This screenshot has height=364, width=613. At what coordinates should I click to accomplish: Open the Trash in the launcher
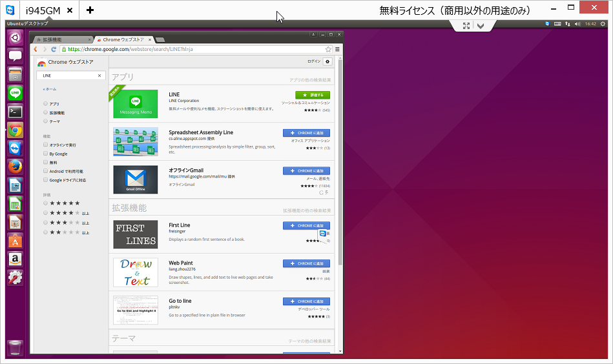pos(16,347)
